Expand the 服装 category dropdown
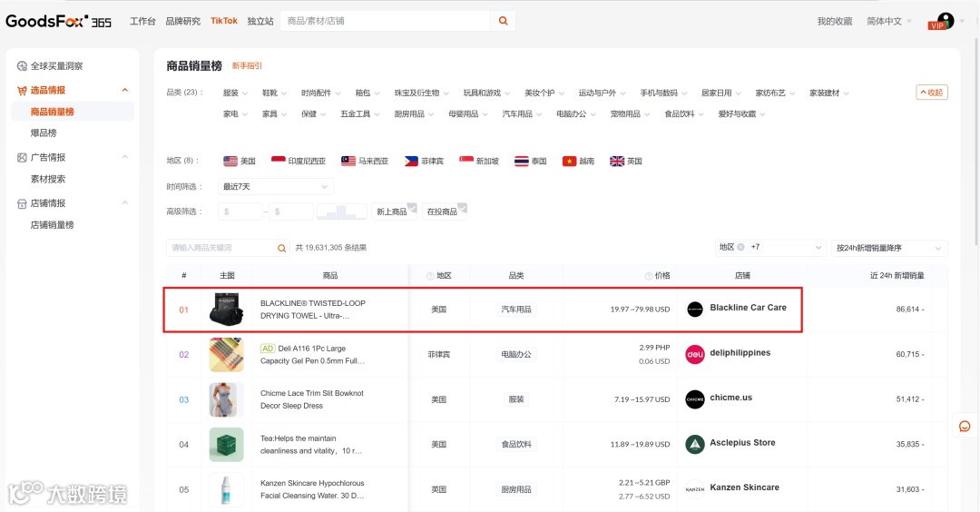Image resolution: width=980 pixels, height=512 pixels. click(236, 94)
